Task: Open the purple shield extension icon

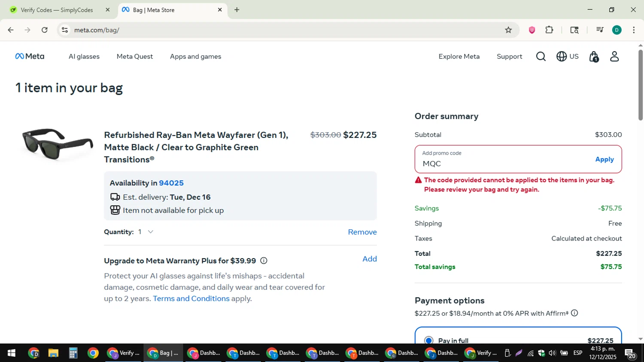Action: click(x=532, y=30)
